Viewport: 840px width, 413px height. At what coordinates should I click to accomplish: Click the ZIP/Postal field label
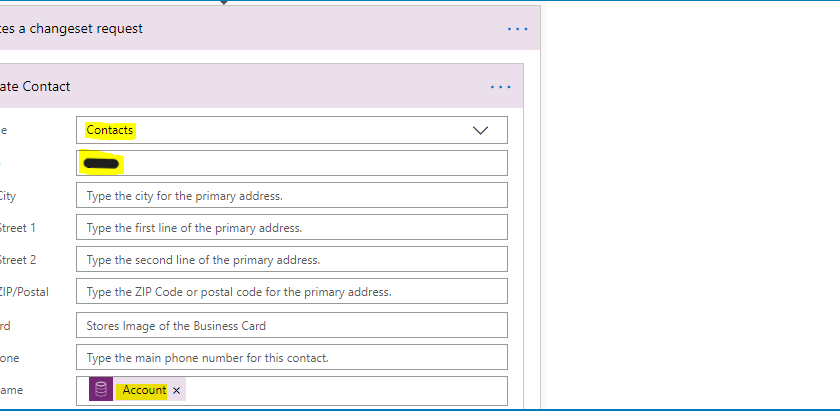[24, 292]
